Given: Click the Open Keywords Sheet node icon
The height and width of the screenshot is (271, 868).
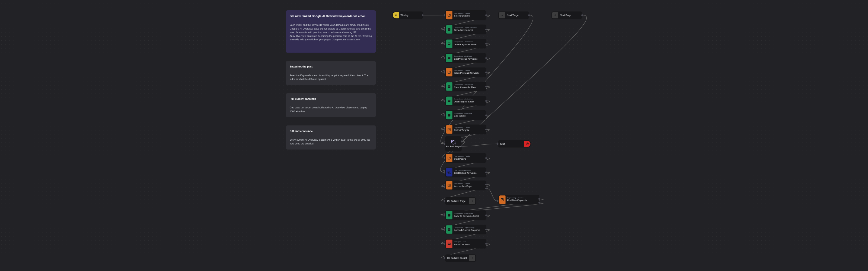Looking at the screenshot, I should click(x=449, y=44).
